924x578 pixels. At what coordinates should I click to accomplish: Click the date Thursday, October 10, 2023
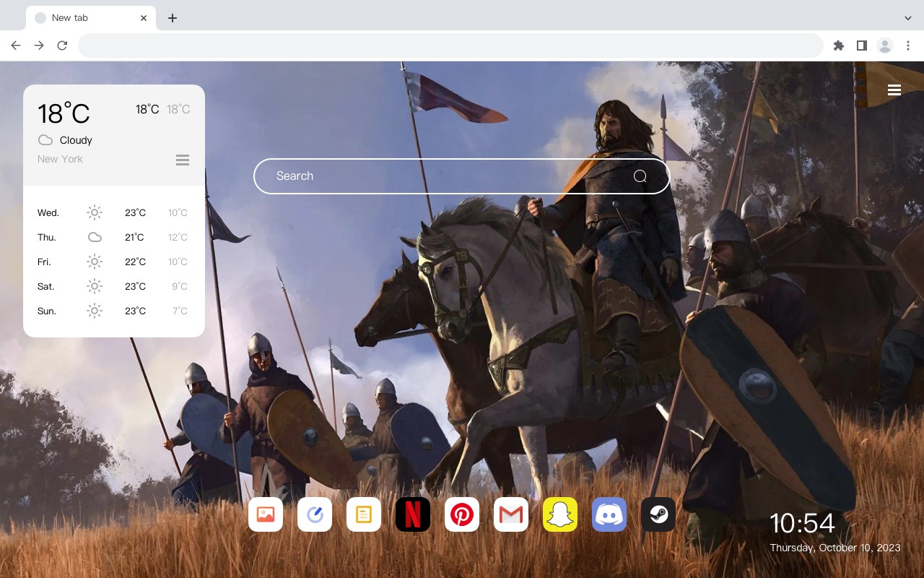click(835, 548)
